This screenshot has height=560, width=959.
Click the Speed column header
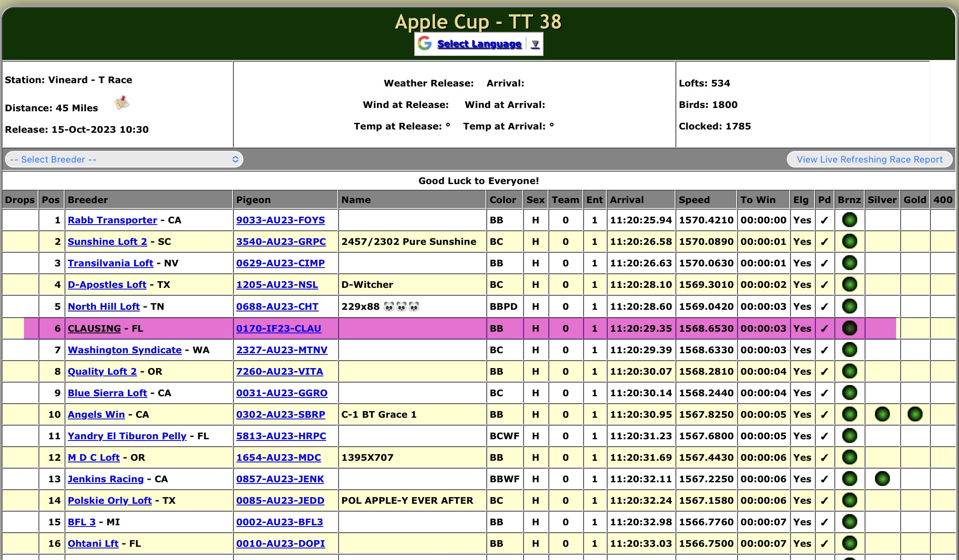[x=694, y=200]
